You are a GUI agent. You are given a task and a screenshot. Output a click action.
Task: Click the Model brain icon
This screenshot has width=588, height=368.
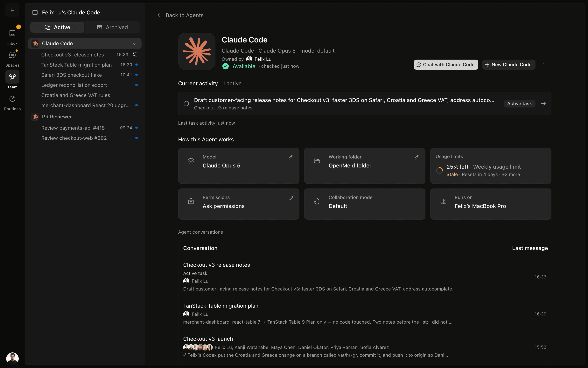[x=191, y=161]
